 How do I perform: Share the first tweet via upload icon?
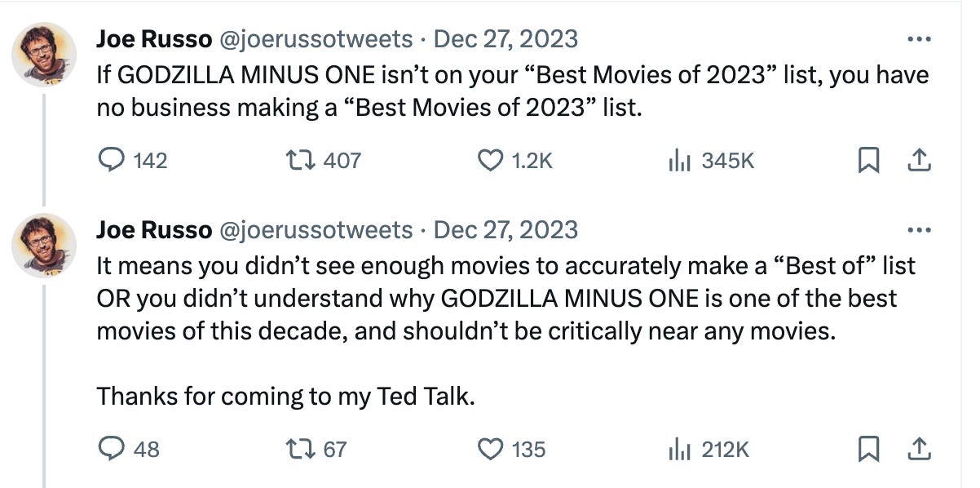point(919,162)
